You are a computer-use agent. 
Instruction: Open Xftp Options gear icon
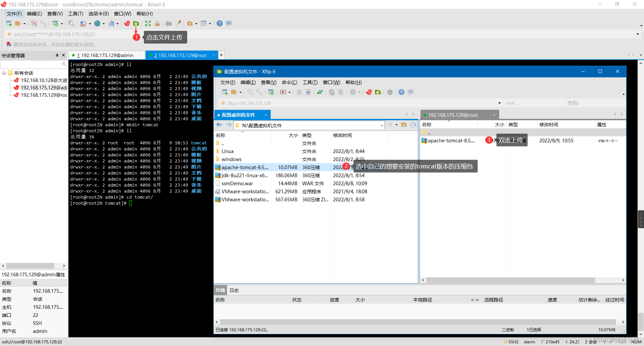(390, 92)
